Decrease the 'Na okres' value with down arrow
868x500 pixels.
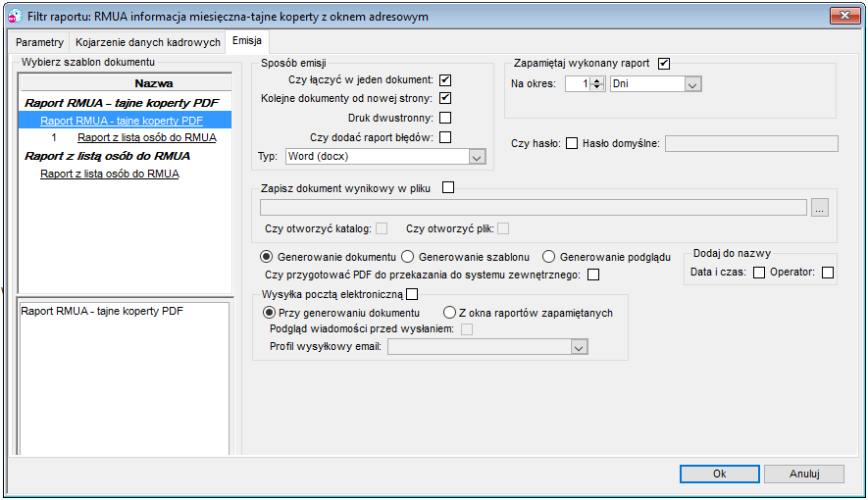pos(596,87)
